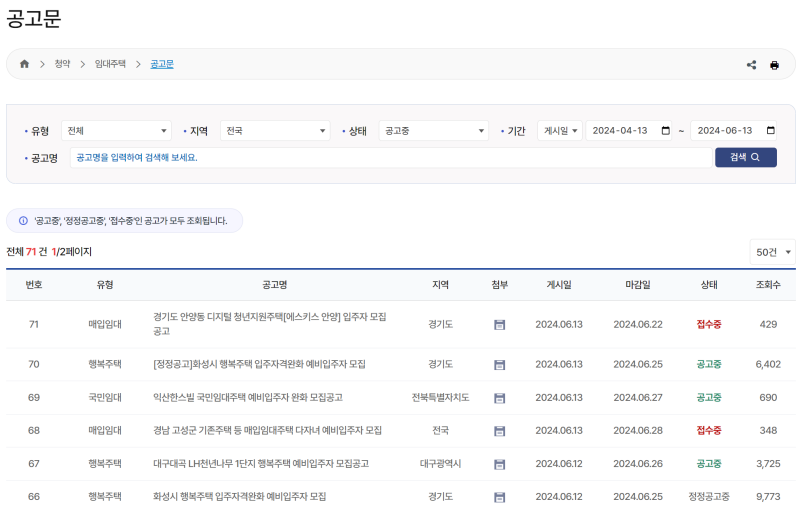Change the 50건 per-page dropdown
The width and height of the screenshot is (800, 509).
(772, 252)
